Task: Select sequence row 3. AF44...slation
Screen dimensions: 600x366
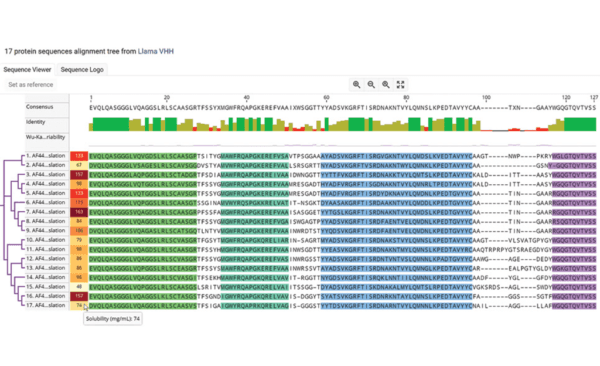Action: coord(45,175)
